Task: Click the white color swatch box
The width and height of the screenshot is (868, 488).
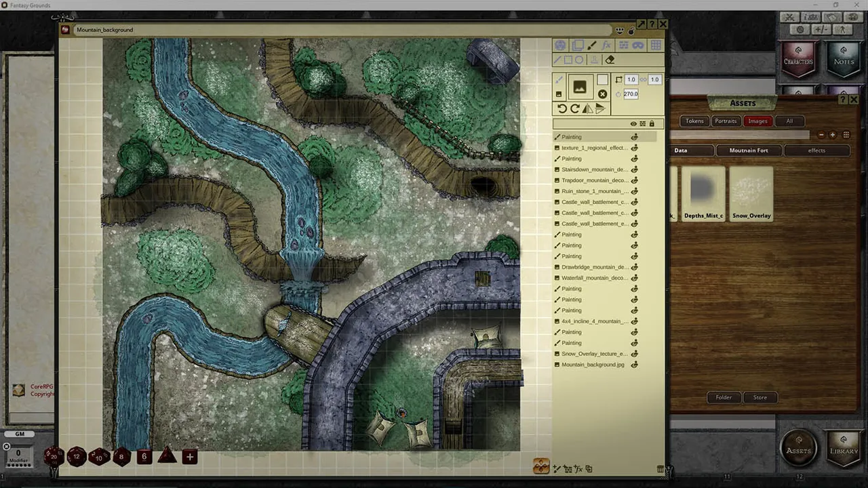Action: point(602,80)
